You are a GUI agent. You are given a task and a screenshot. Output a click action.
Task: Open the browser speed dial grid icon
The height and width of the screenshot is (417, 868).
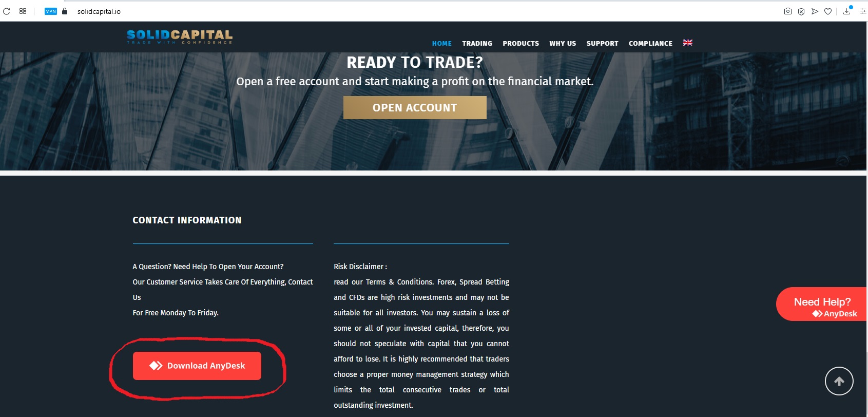point(23,11)
